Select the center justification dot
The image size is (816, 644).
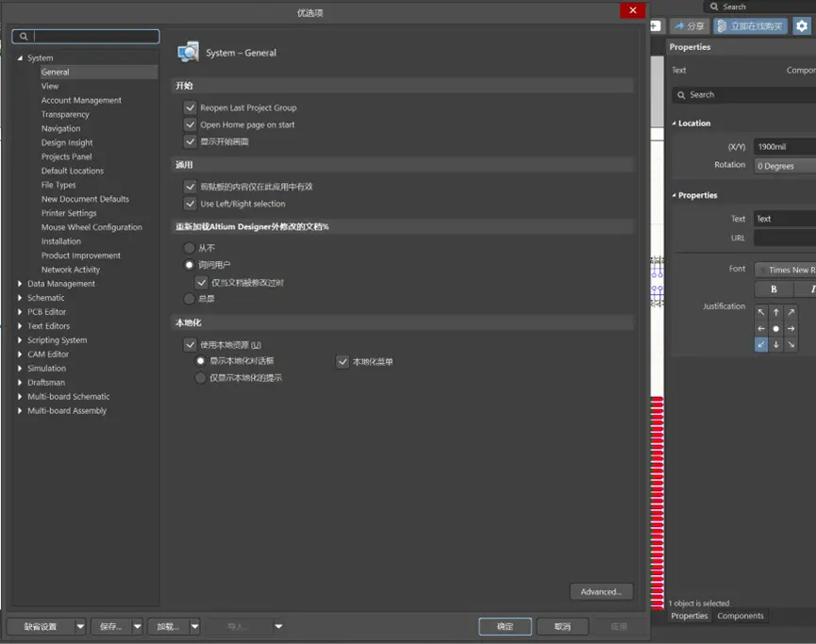[x=776, y=328]
